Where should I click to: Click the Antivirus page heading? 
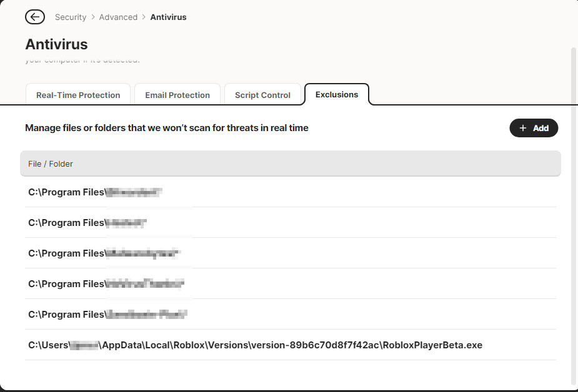[x=56, y=44]
